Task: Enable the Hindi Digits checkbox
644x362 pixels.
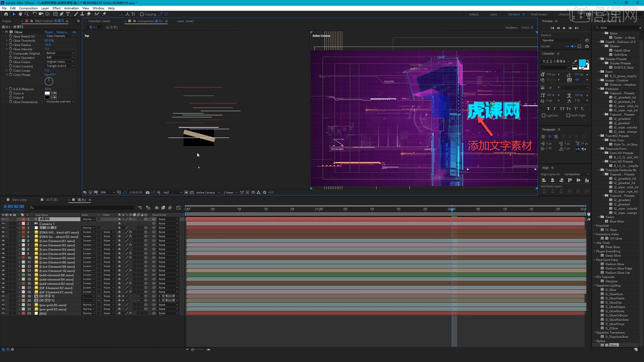Action: 568,116
